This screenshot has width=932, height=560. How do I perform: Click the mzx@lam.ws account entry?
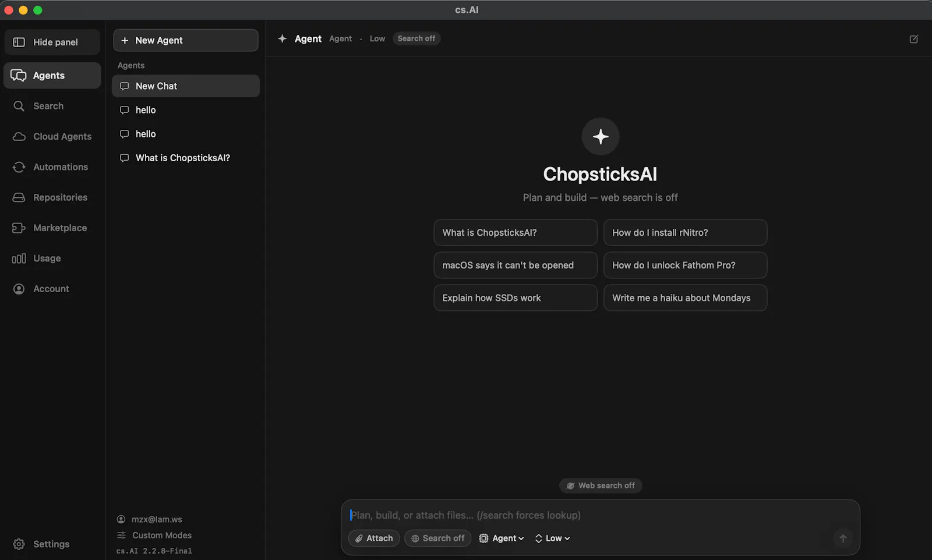[x=150, y=519]
